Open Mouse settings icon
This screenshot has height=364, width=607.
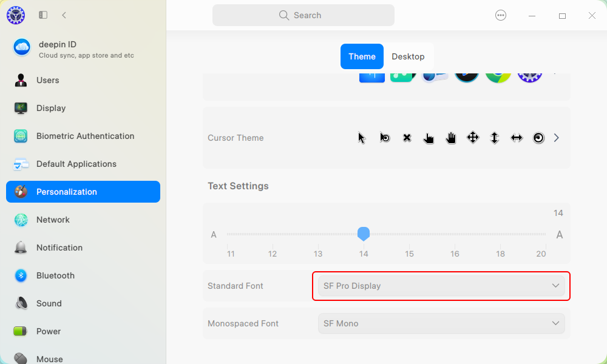(21, 359)
